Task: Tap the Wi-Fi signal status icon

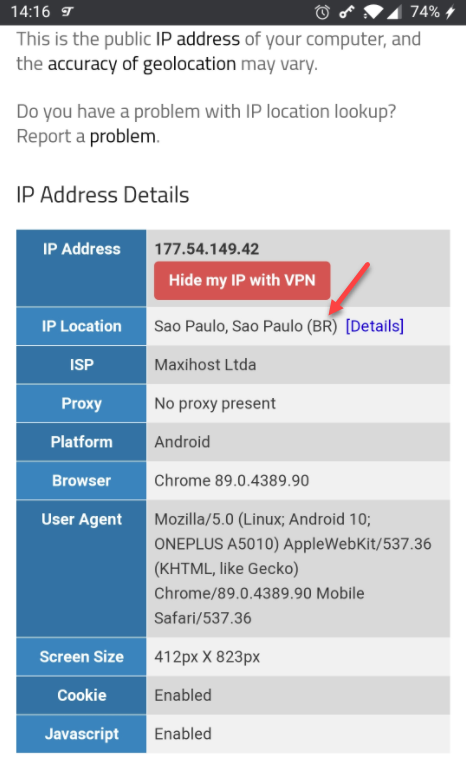Action: tap(373, 12)
